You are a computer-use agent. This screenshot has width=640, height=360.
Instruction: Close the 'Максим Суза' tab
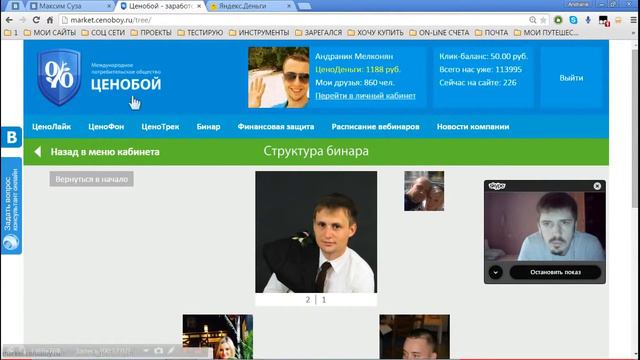point(109,6)
